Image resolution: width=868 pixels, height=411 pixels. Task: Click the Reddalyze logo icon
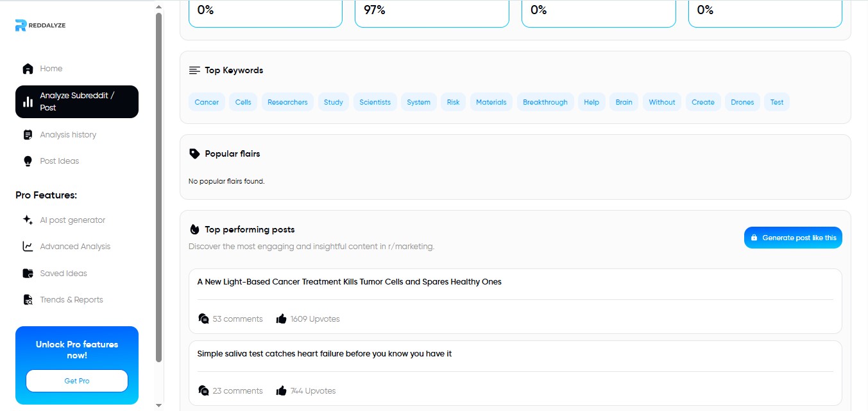[19, 25]
